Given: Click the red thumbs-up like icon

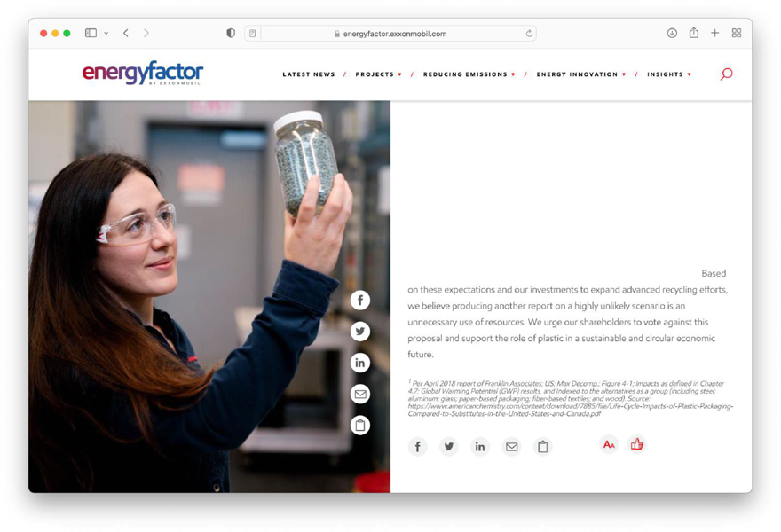Looking at the screenshot, I should [x=636, y=444].
